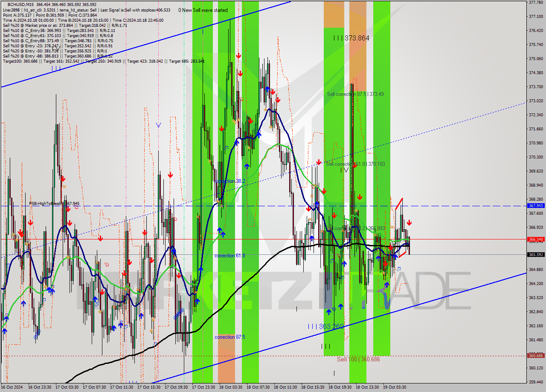Select the 373.700 price scale value
546x392 pixels.
click(536, 86)
